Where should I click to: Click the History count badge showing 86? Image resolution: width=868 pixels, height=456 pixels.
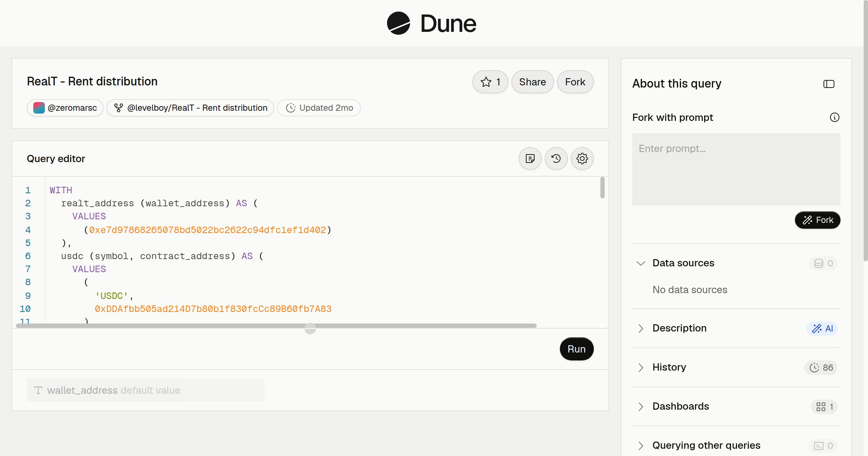coord(821,368)
